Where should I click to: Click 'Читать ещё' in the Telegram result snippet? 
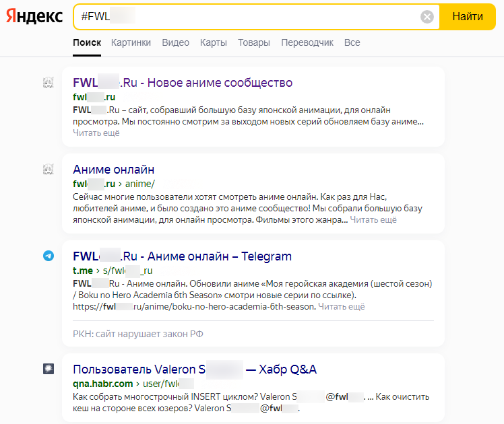(x=342, y=306)
